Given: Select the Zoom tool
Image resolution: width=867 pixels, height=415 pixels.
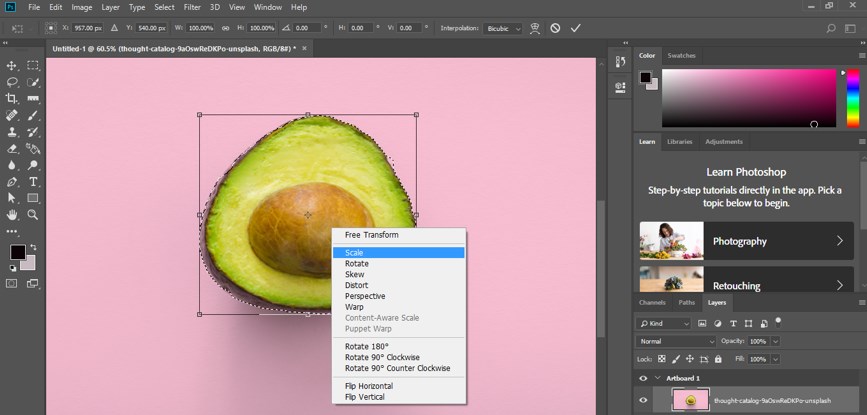Looking at the screenshot, I should [x=33, y=214].
